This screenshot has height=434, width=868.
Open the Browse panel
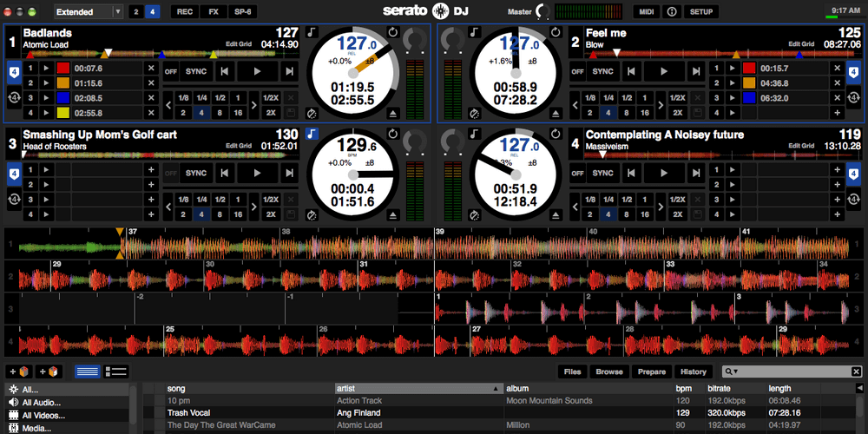click(609, 372)
